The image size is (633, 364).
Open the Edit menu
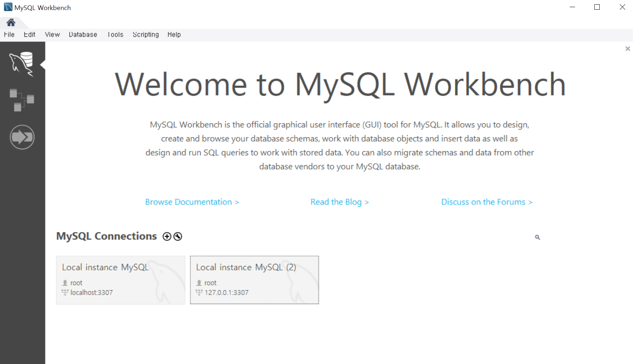29,35
